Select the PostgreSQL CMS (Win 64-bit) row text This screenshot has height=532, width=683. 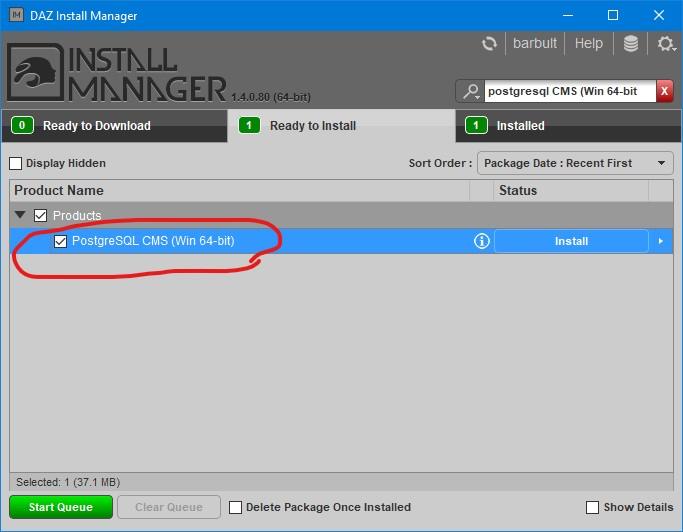coord(153,241)
